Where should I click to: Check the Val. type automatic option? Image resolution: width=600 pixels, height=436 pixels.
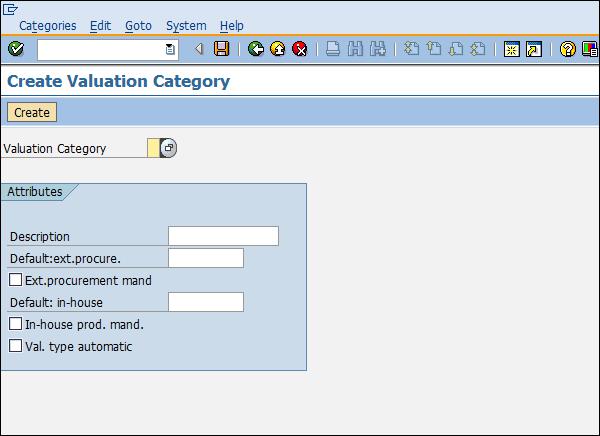15,346
